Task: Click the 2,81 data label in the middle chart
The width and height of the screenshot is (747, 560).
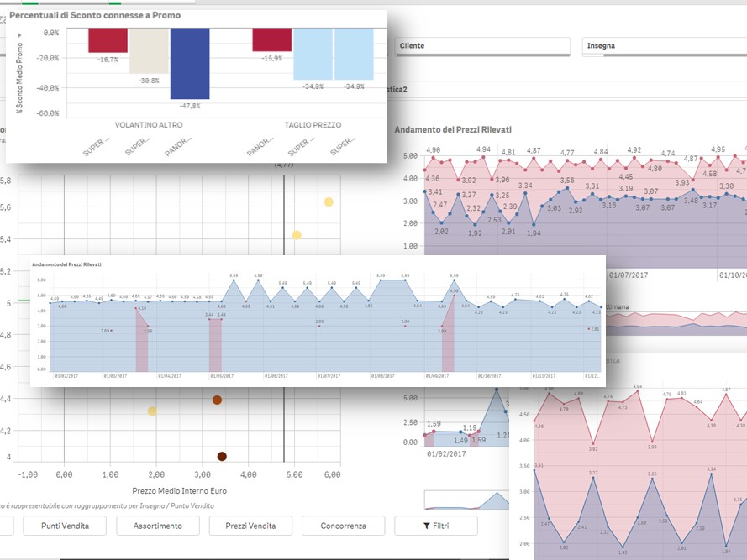Action: point(595,329)
